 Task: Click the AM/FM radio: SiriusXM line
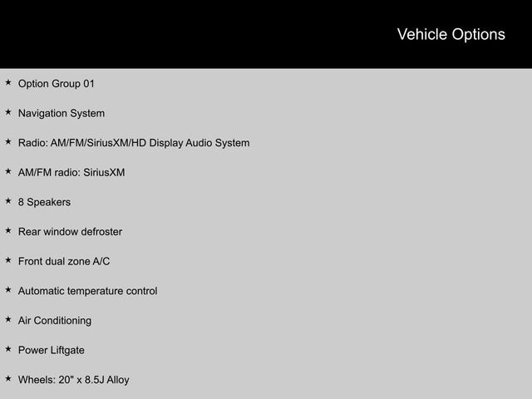coord(71,173)
